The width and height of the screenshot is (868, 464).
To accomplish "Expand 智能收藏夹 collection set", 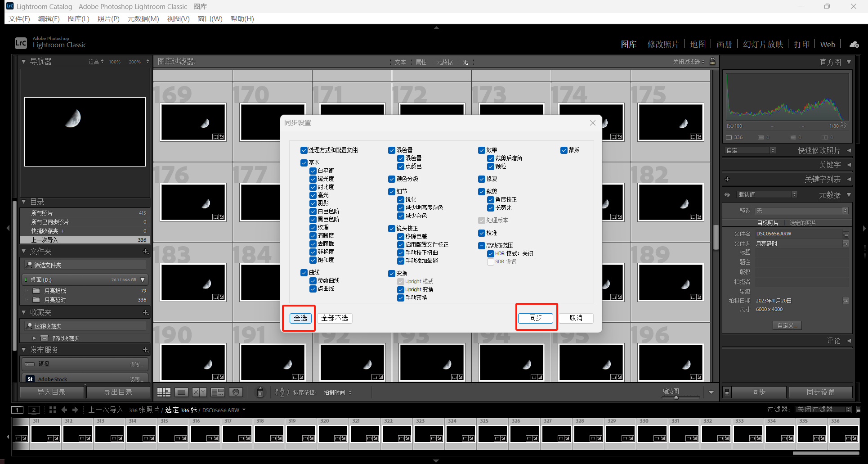I will pyautogui.click(x=34, y=338).
